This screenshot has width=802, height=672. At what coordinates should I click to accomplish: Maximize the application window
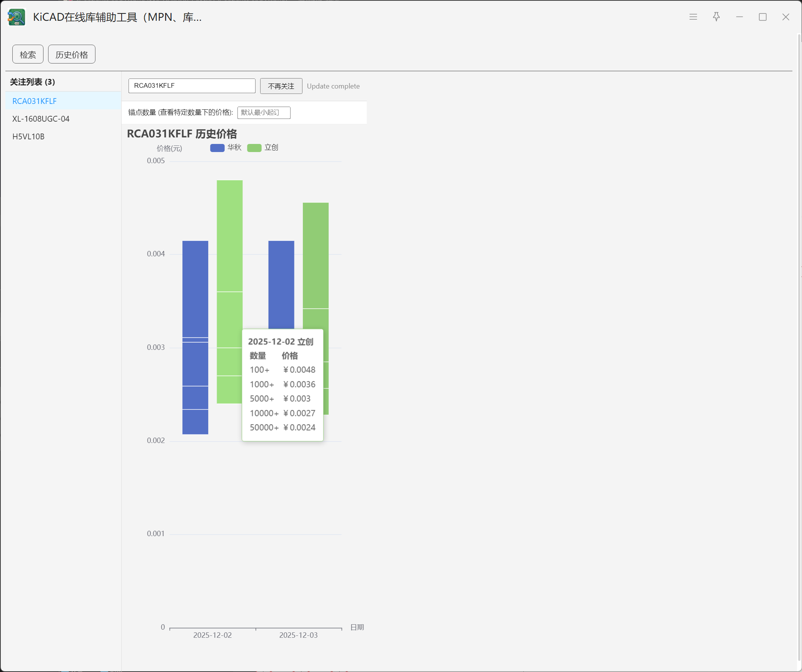[762, 17]
